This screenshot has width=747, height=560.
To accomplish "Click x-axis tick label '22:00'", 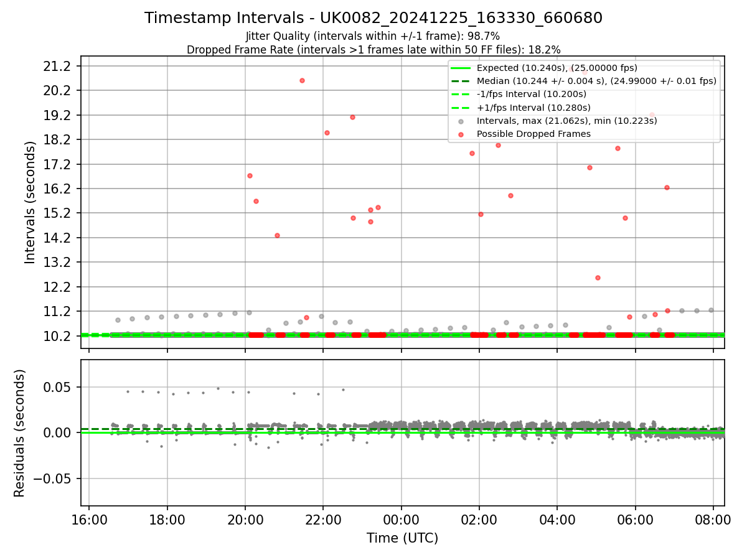I will (x=323, y=519).
